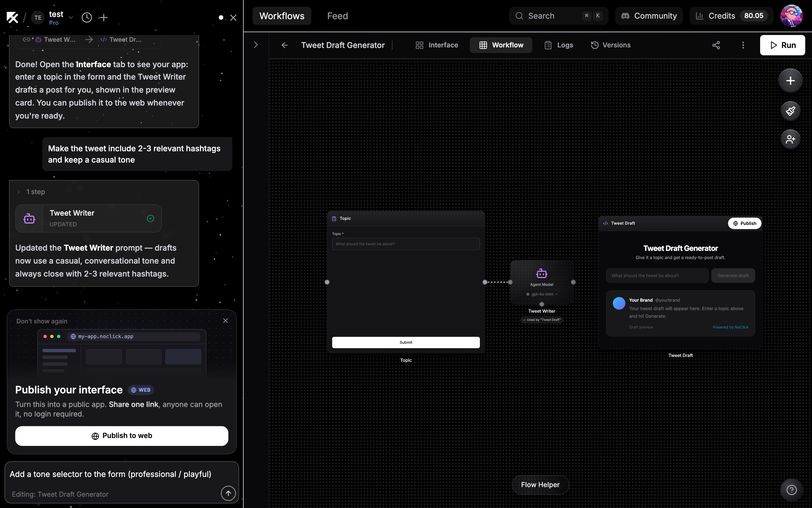Click Don't show again

(x=42, y=321)
